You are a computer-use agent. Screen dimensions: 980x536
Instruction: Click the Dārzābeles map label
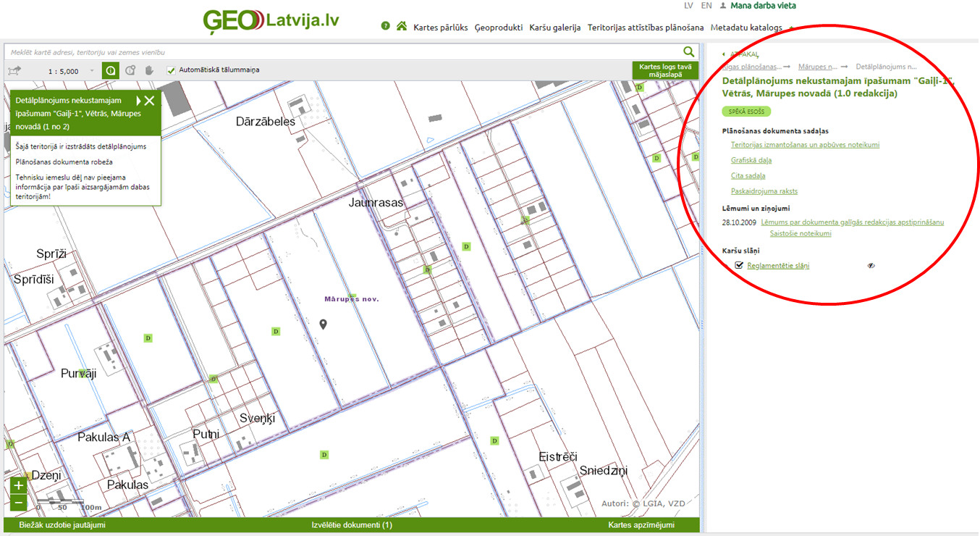coord(266,122)
